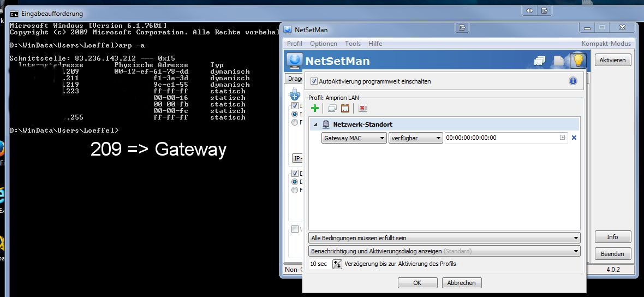Screen dimensions: 644x297
Task: Click the dock icon beside arrows in top bar
Action: (545, 11)
